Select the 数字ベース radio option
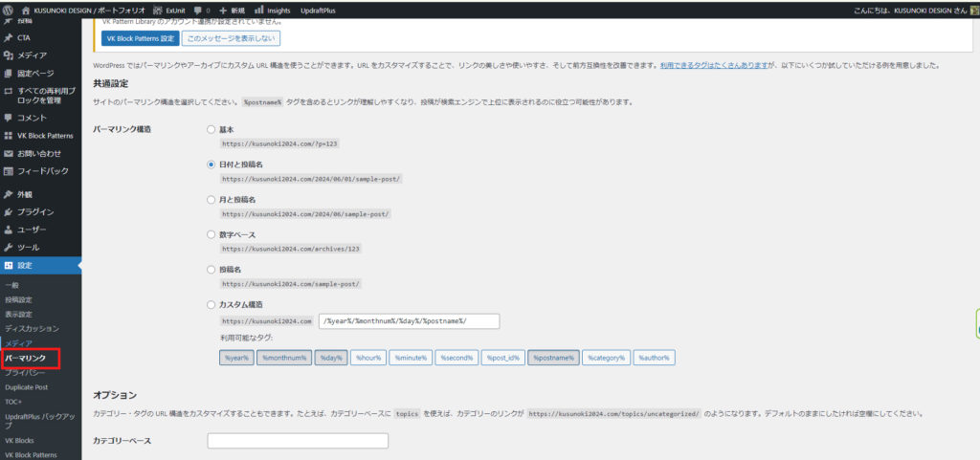The height and width of the screenshot is (460, 980). (212, 234)
